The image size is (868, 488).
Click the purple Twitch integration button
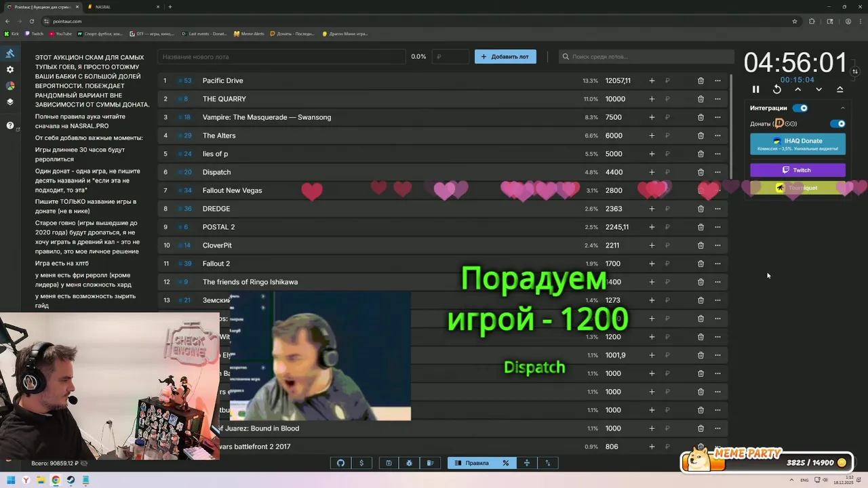(797, 170)
